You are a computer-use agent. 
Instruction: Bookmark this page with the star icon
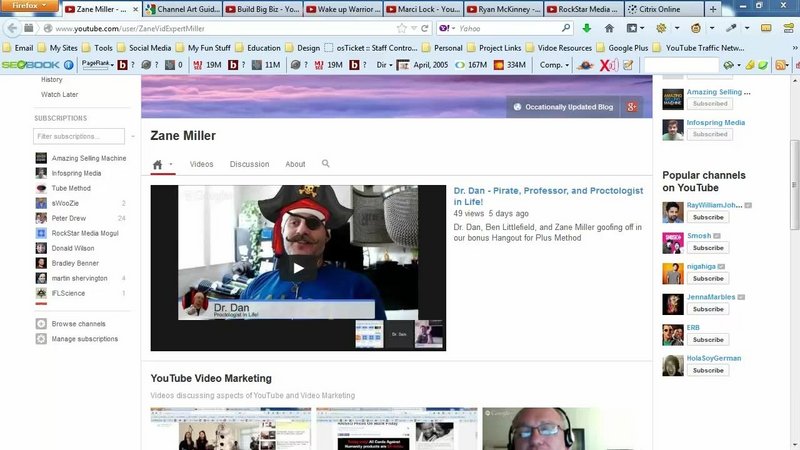click(x=402, y=29)
